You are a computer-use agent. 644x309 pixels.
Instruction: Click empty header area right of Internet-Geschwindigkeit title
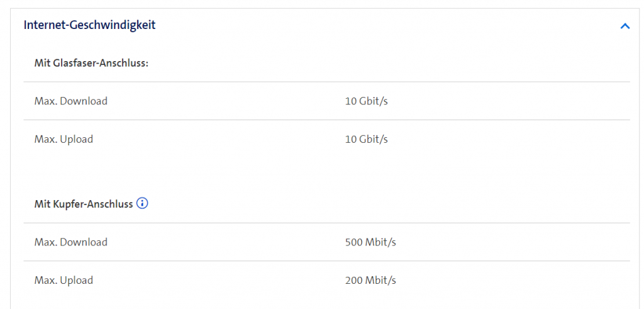click(377, 25)
